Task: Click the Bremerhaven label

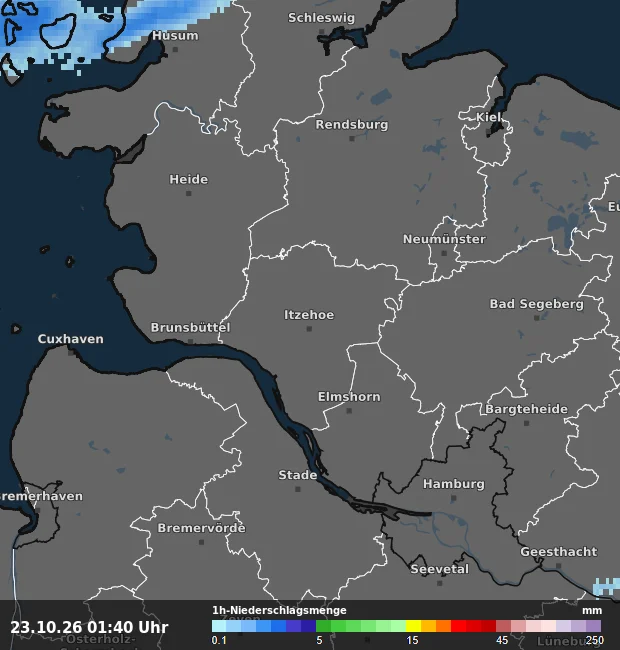Action: click(x=41, y=496)
